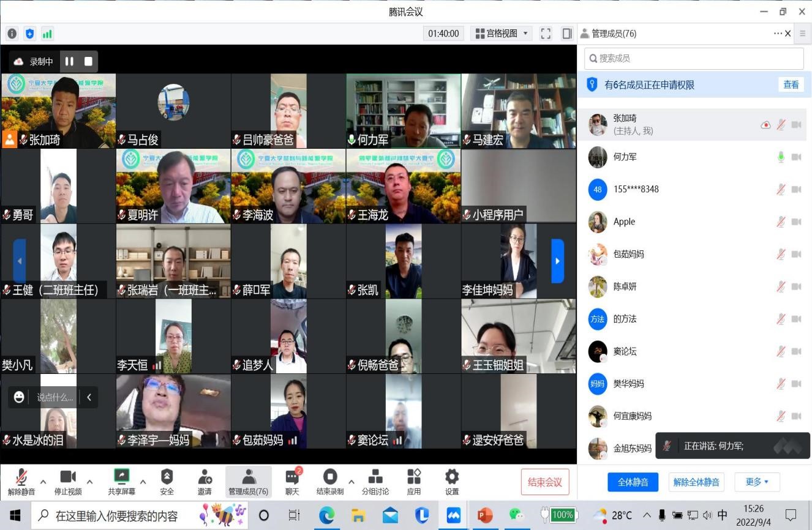Expand the 更多 dropdown in member panel

[757, 482]
